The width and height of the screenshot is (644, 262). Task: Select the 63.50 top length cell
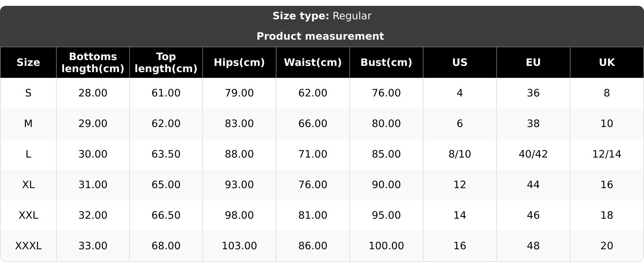coord(166,154)
